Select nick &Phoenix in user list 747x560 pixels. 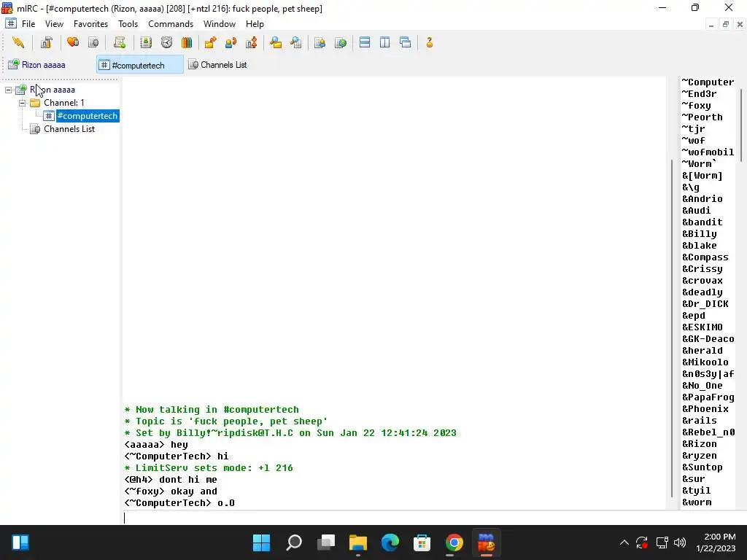pyautogui.click(x=705, y=409)
